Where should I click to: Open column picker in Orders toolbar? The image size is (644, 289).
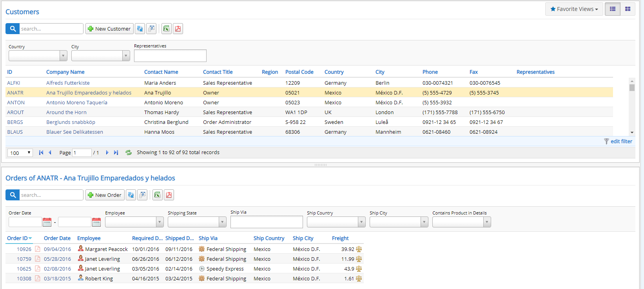coord(142,195)
